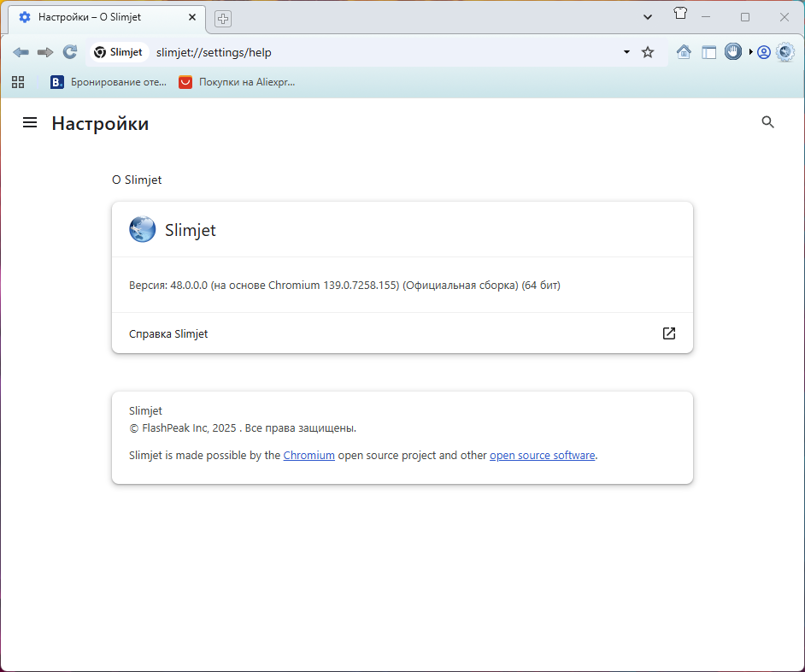
Task: Go forward with the forward arrow
Action: coord(45,52)
